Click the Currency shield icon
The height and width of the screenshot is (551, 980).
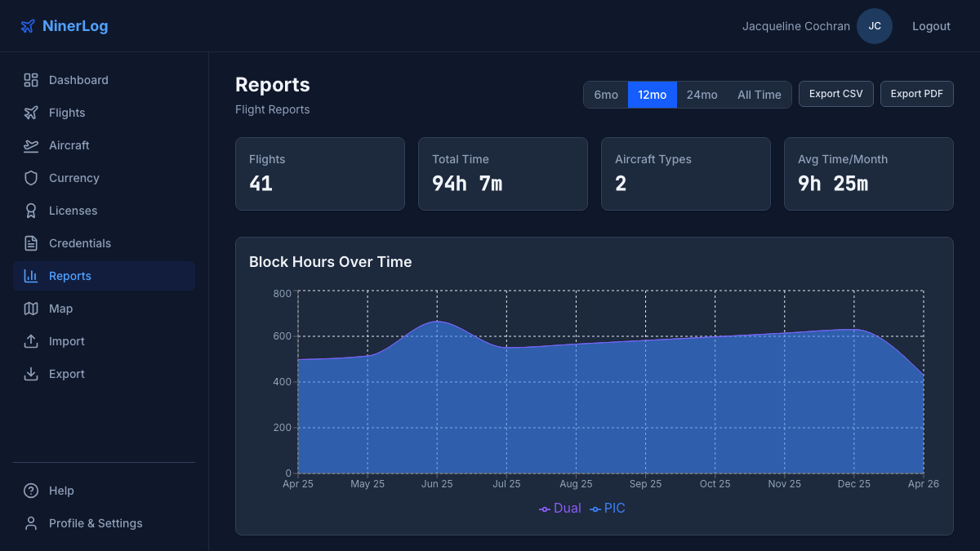31,178
